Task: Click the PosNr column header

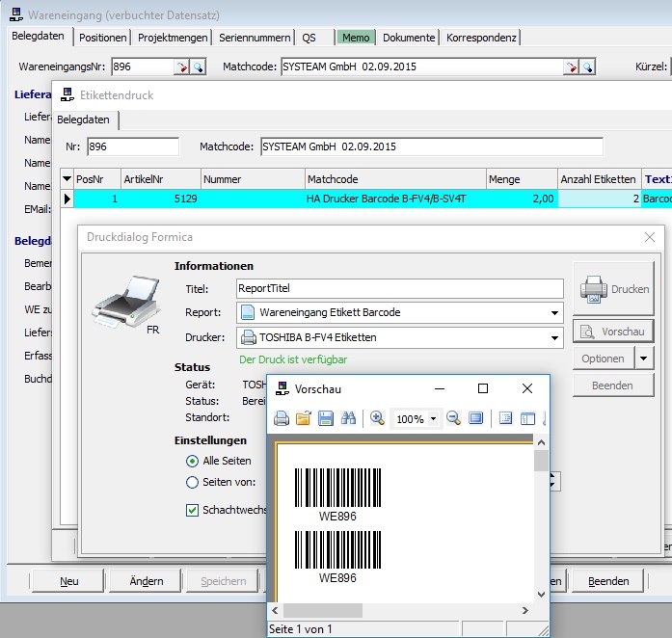Action: click(x=97, y=179)
